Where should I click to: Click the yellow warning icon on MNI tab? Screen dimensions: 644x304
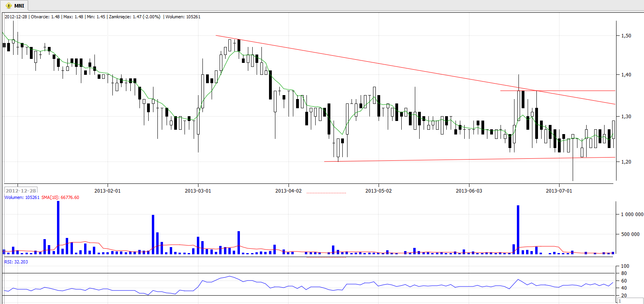click(x=9, y=6)
